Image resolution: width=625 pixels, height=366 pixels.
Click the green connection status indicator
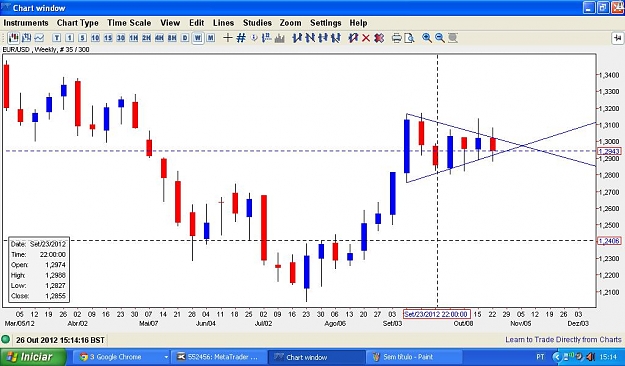click(6, 340)
